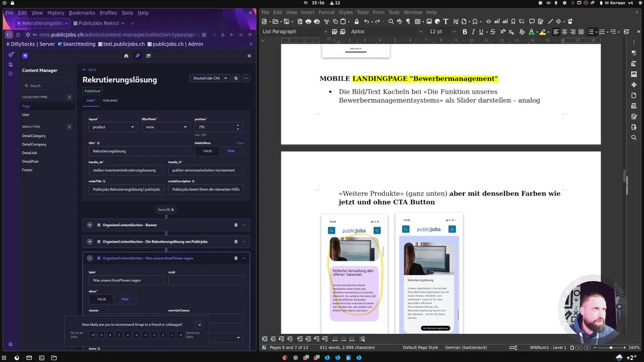Click the Italic icon in Writer toolbar

473,32
